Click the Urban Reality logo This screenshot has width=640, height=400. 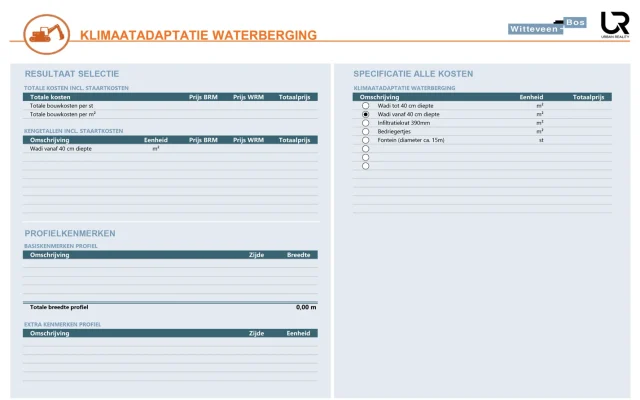(x=615, y=24)
